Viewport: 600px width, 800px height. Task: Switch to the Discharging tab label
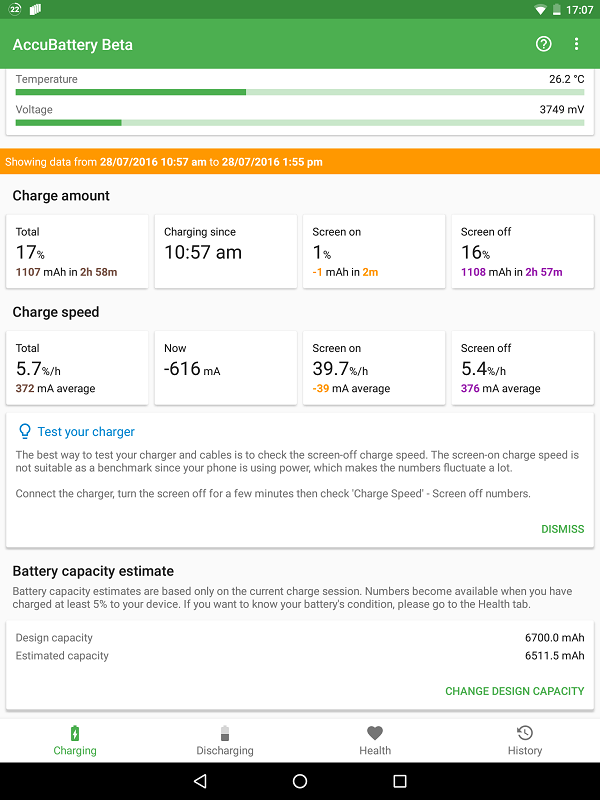(225, 751)
